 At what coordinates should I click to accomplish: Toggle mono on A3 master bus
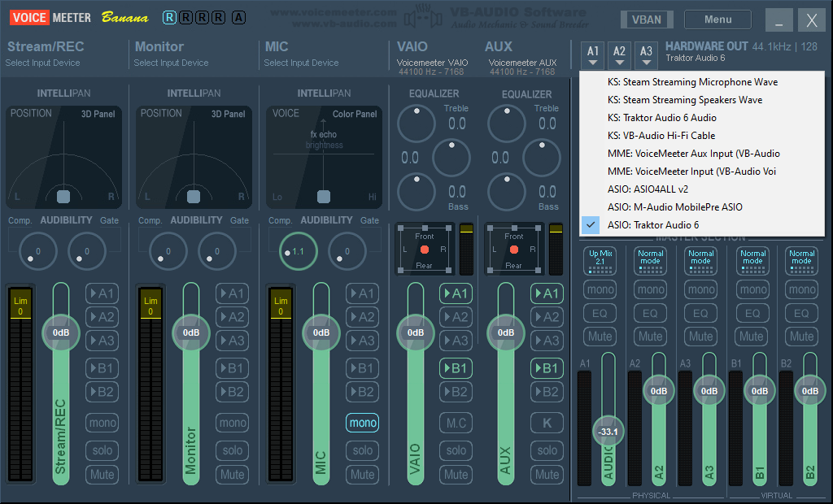click(x=700, y=289)
